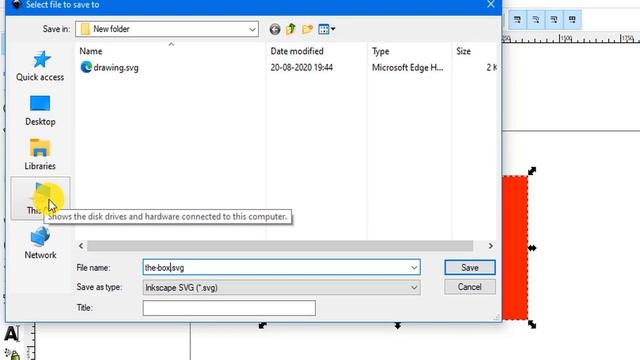Select the drawing.svg file
This screenshot has height=360, width=640.
pyautogui.click(x=109, y=67)
